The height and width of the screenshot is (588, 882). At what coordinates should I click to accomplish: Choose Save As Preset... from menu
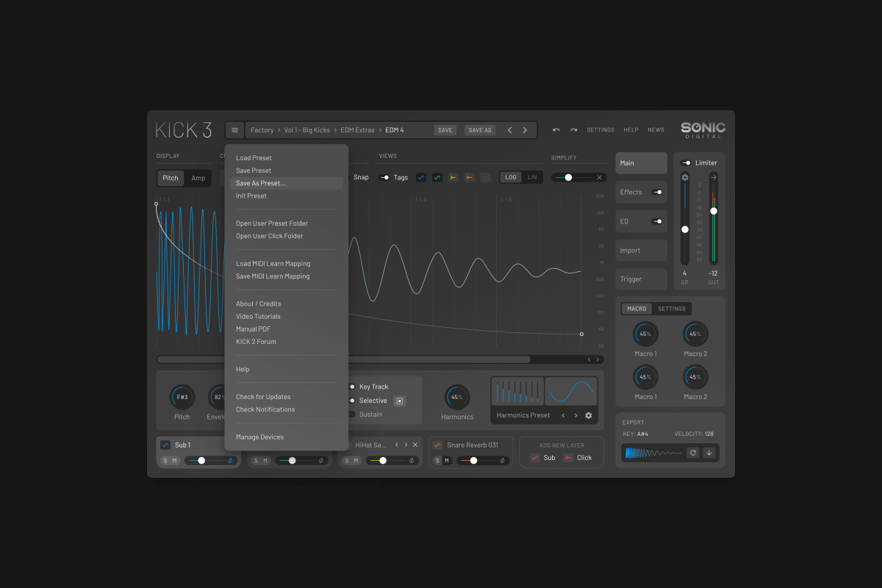coord(261,183)
